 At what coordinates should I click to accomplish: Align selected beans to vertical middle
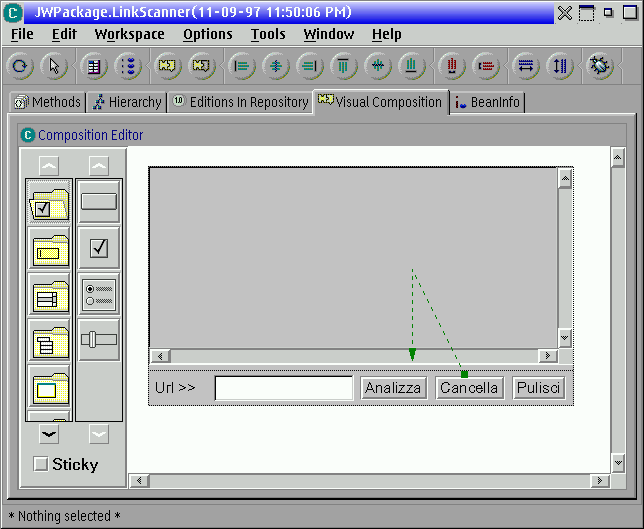click(378, 66)
